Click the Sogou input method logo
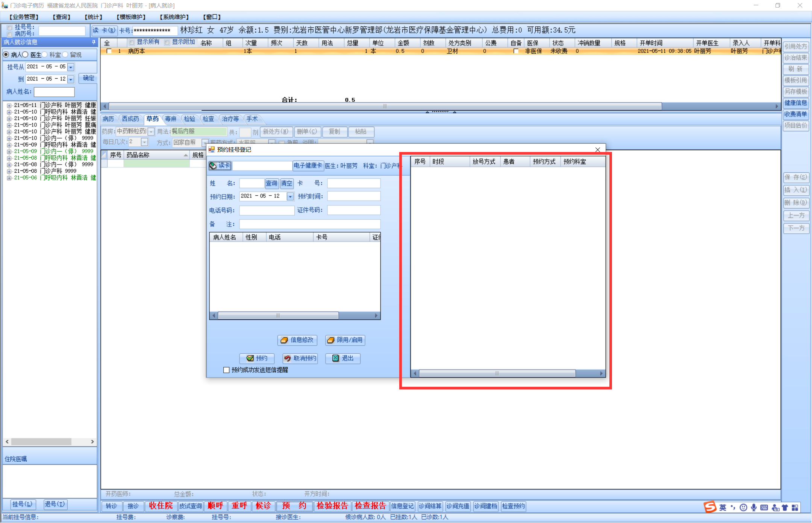This screenshot has width=812, height=523. pyautogui.click(x=710, y=507)
